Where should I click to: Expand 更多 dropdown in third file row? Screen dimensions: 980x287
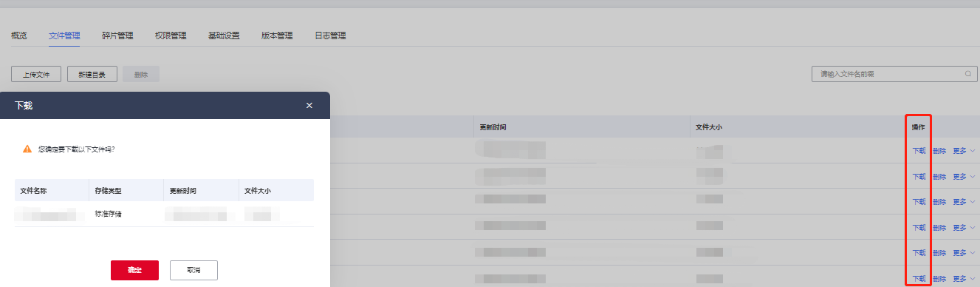pos(964,202)
